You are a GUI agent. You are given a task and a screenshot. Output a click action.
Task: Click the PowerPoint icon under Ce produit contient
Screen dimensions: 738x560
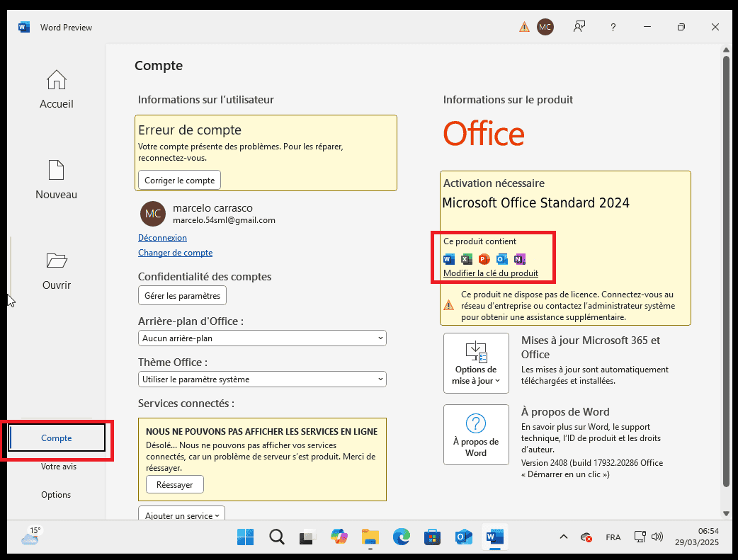click(x=484, y=259)
